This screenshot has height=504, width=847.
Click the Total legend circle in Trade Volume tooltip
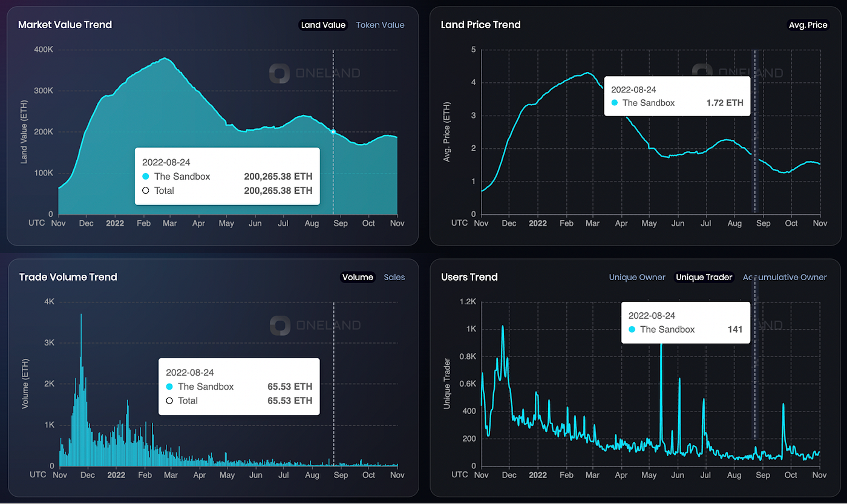pos(169,401)
